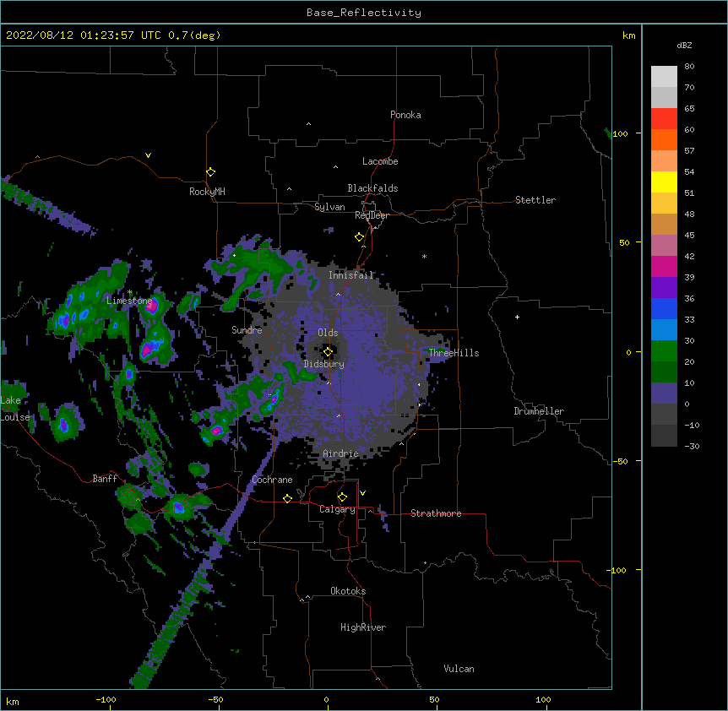Select the magenta 39-42 dBZ legend swatch

tap(664, 266)
